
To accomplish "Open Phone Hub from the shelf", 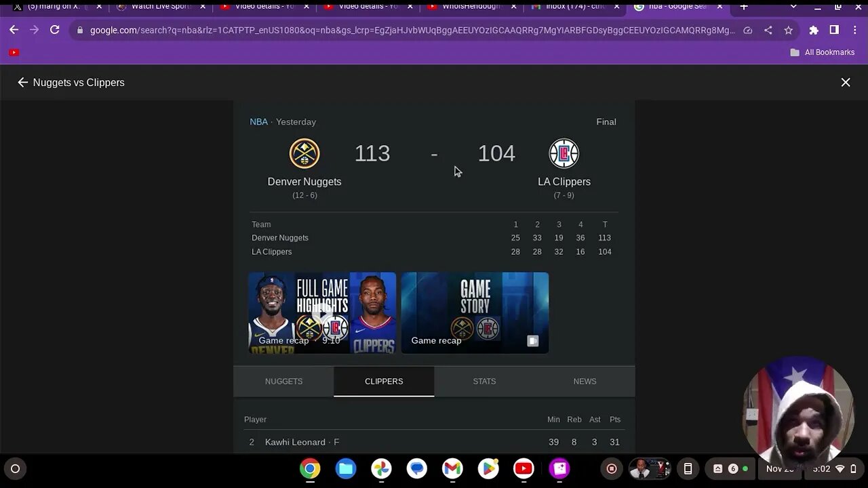I will (x=688, y=468).
